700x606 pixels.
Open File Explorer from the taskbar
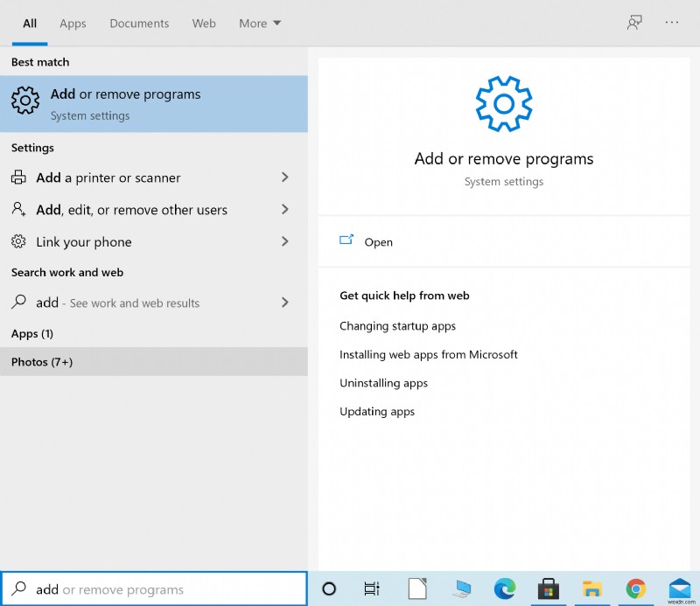(592, 589)
